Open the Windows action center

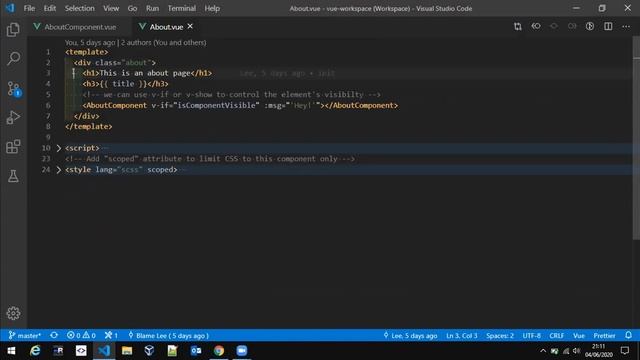tap(625, 351)
